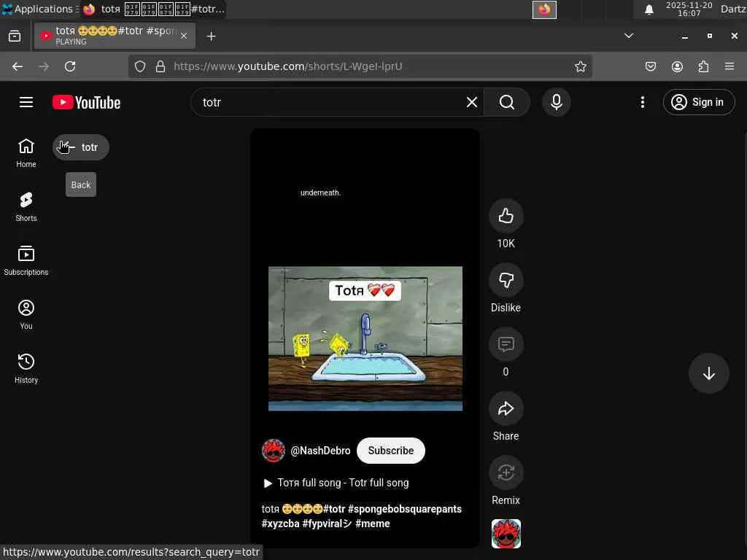Viewport: 747px width, 560px height.
Task: Click the totr back chip
Action: tap(81, 147)
